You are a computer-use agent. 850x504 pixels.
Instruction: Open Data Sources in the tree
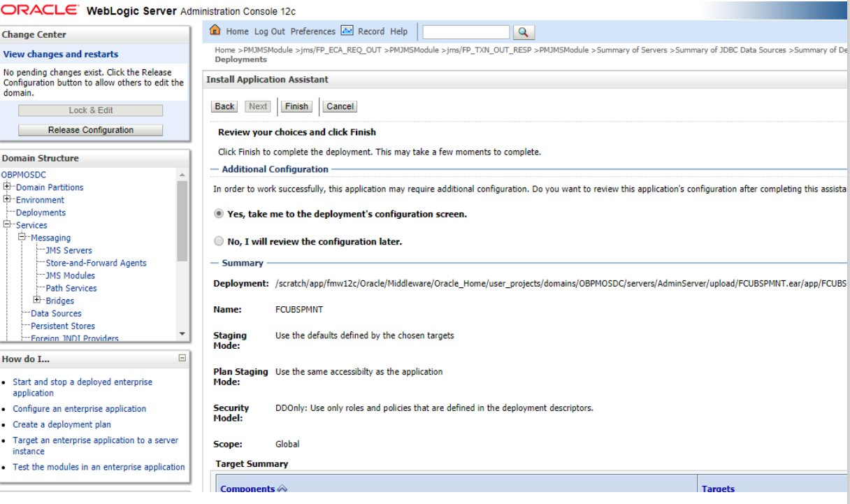56,313
